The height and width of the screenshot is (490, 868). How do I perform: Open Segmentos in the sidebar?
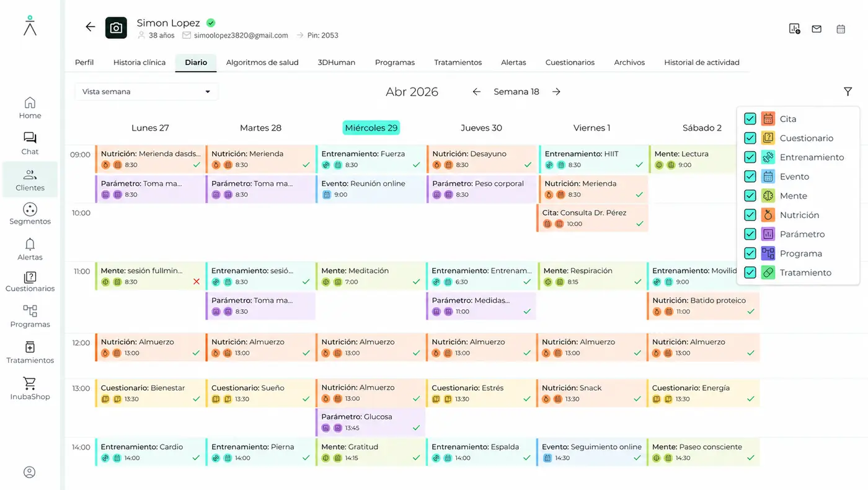pyautogui.click(x=30, y=214)
